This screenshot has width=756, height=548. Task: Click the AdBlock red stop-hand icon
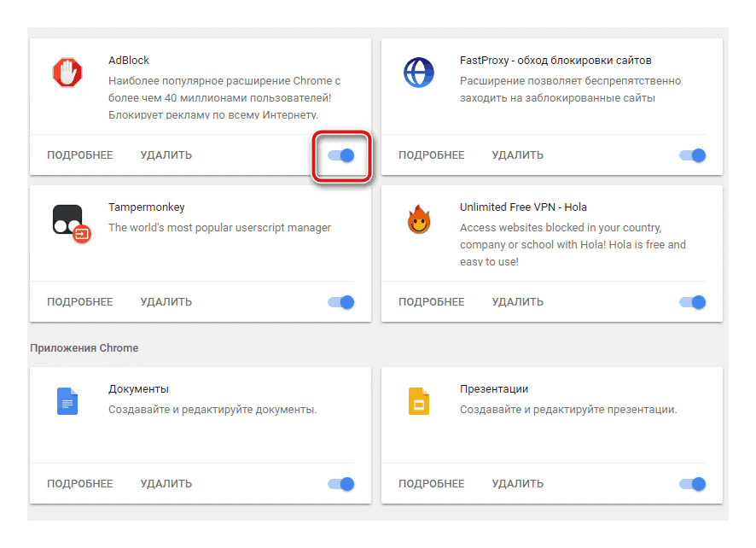point(67,73)
